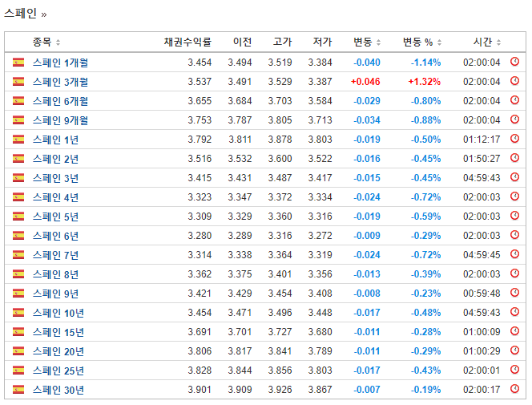Viewport: 532px width, 405px height.
Task: Select yield value 3.901 for 스페인 30년
Action: [199, 390]
